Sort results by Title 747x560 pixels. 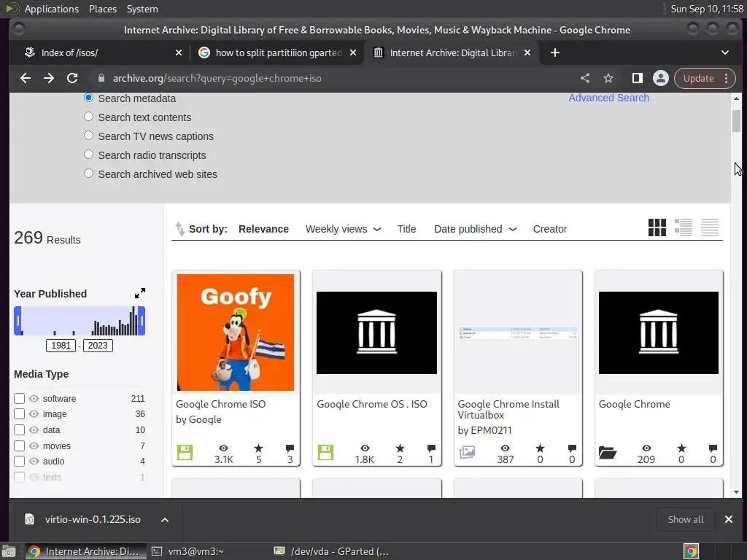point(406,229)
